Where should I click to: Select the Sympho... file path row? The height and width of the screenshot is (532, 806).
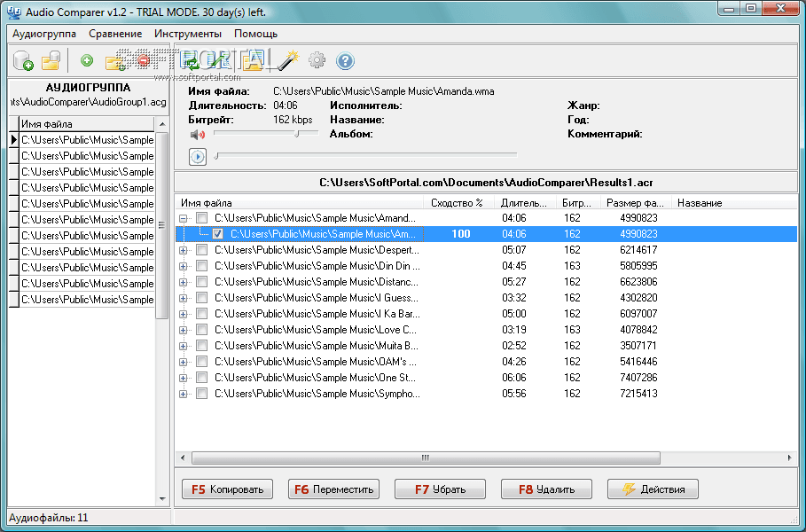click(317, 393)
